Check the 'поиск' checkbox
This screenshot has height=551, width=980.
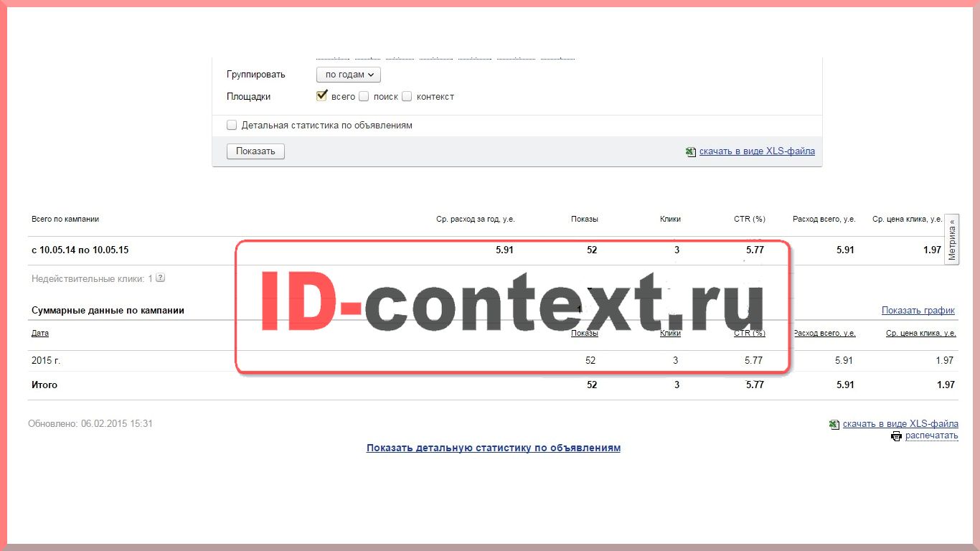point(364,96)
